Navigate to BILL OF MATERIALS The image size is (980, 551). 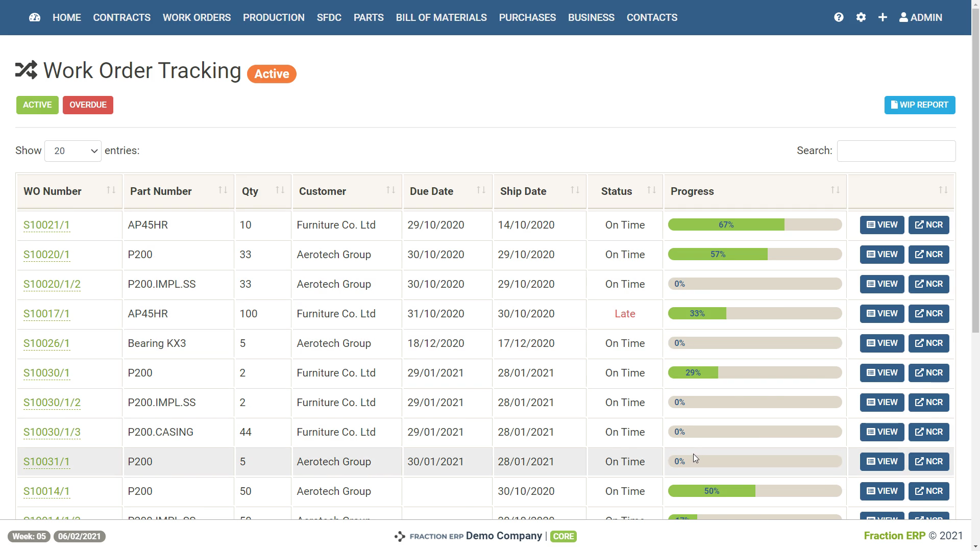pos(441,17)
